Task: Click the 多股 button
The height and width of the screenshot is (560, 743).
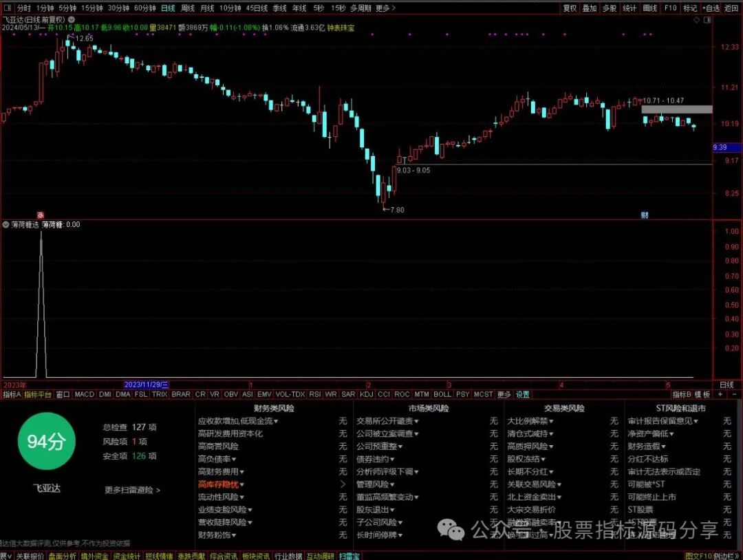Action: tap(610, 8)
